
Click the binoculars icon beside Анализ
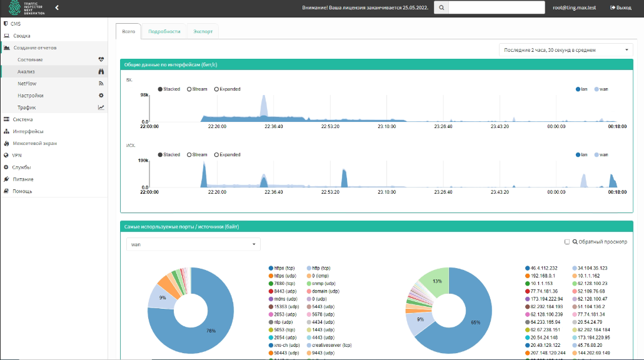101,71
